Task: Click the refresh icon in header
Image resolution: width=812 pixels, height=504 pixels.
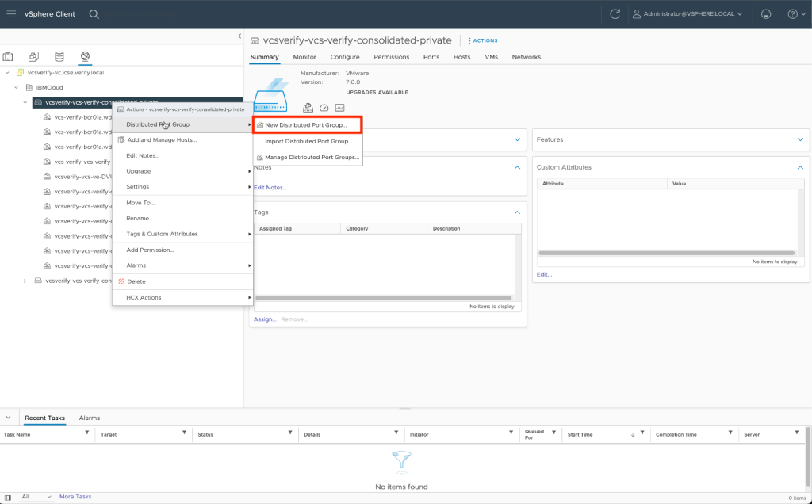Action: tap(615, 14)
